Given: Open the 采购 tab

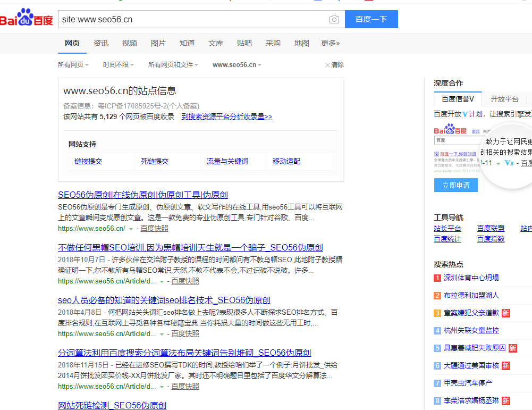Looking at the screenshot, I should [x=273, y=43].
